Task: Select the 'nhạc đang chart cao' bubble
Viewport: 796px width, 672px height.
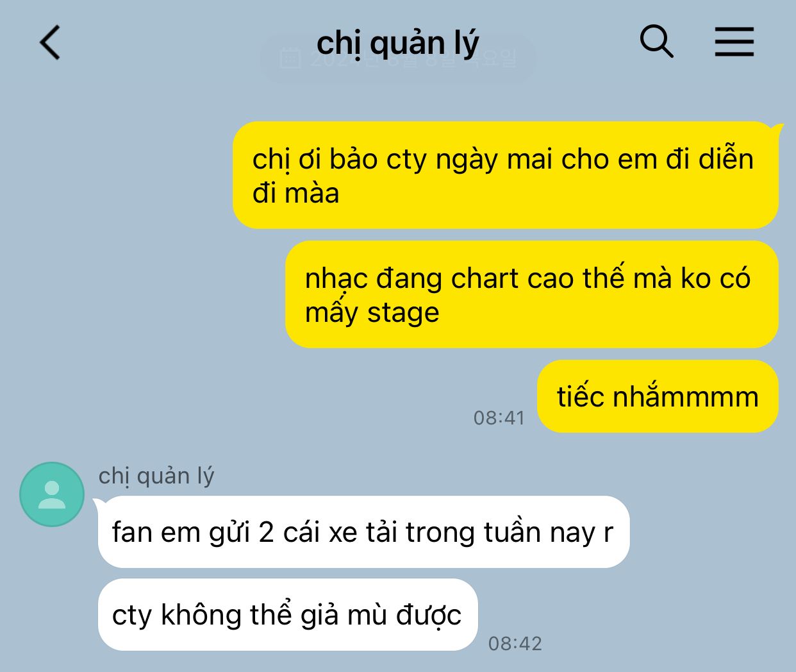Action: (532, 294)
